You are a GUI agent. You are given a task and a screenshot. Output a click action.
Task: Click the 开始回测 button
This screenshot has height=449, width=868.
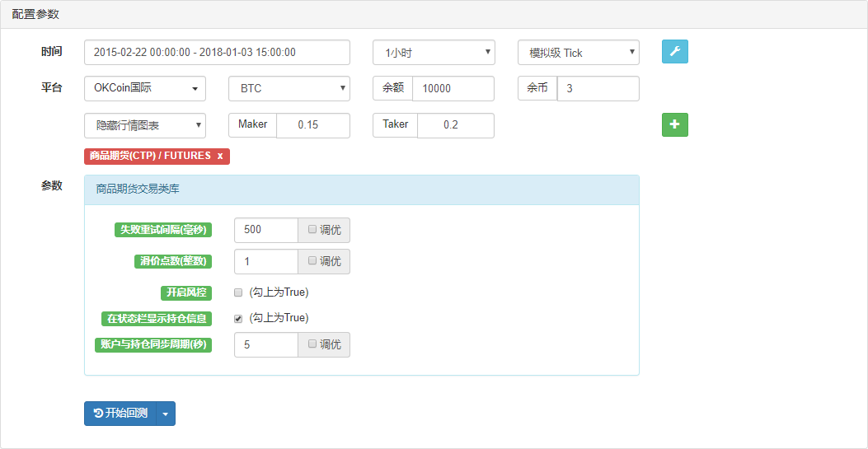point(120,414)
